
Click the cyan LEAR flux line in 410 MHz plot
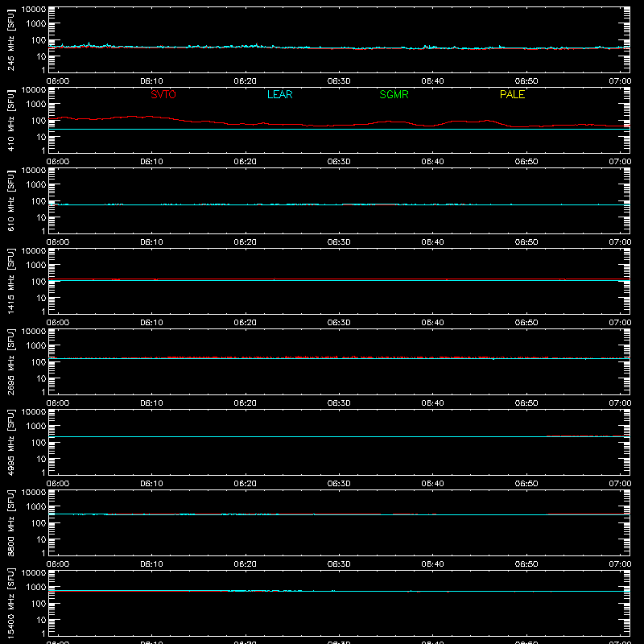[339, 130]
